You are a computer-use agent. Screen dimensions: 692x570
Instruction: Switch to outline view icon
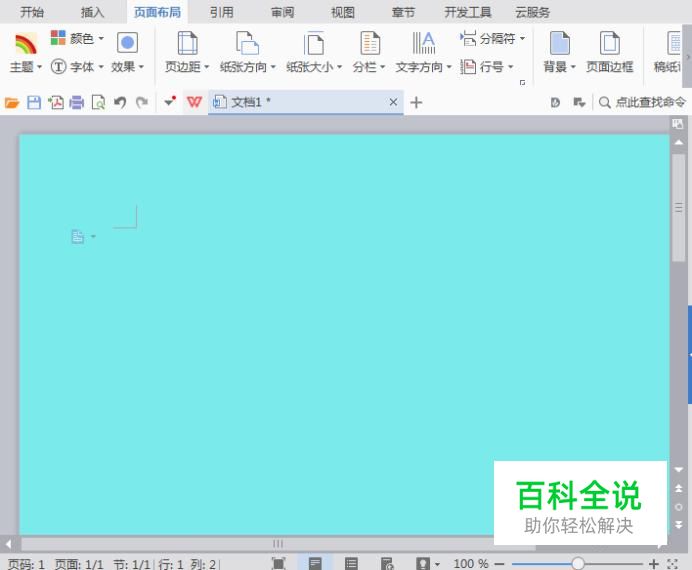pyautogui.click(x=351, y=563)
